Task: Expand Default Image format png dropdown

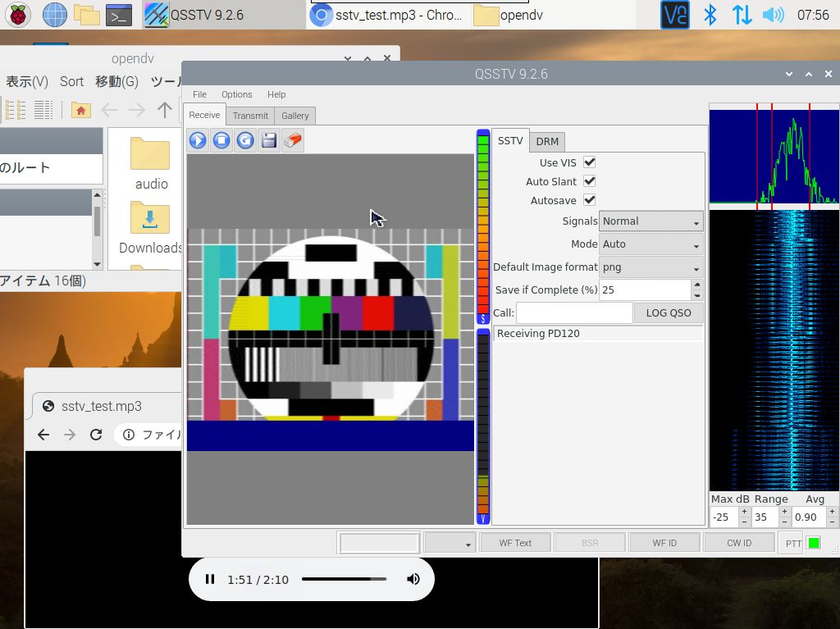Action: pos(651,267)
